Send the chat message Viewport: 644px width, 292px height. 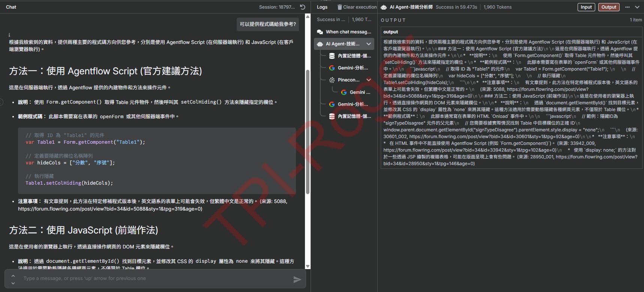(297, 280)
